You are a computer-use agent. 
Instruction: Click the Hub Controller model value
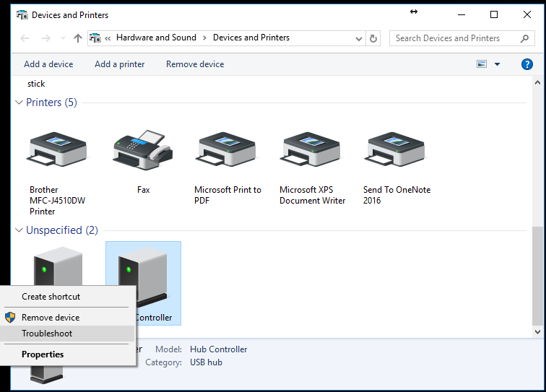click(x=218, y=349)
